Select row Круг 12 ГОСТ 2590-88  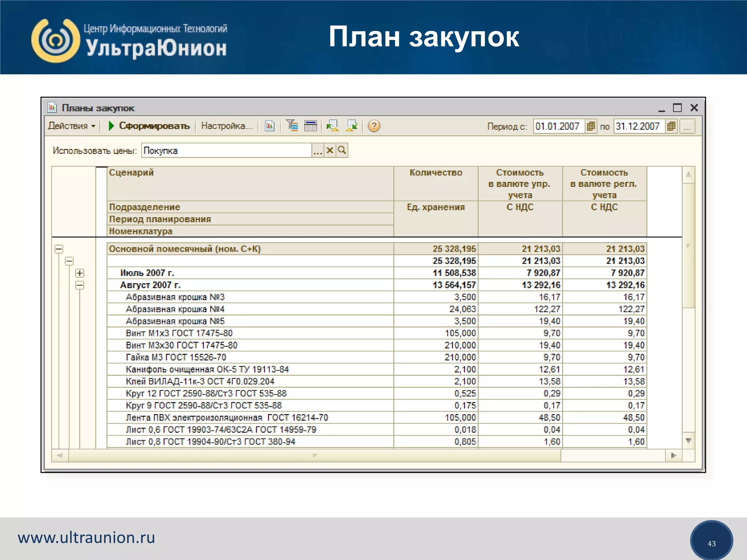[x=377, y=393]
